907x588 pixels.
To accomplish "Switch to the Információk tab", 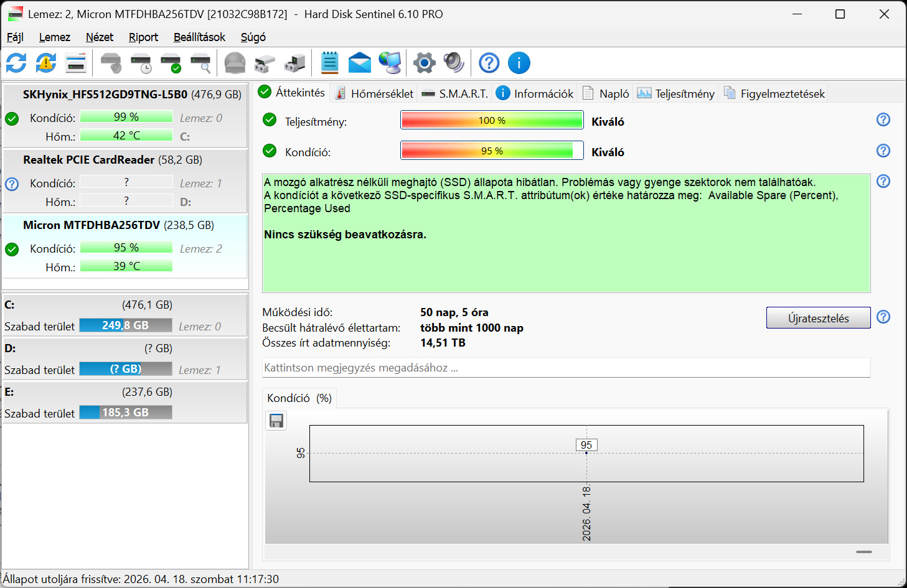I will tap(535, 93).
